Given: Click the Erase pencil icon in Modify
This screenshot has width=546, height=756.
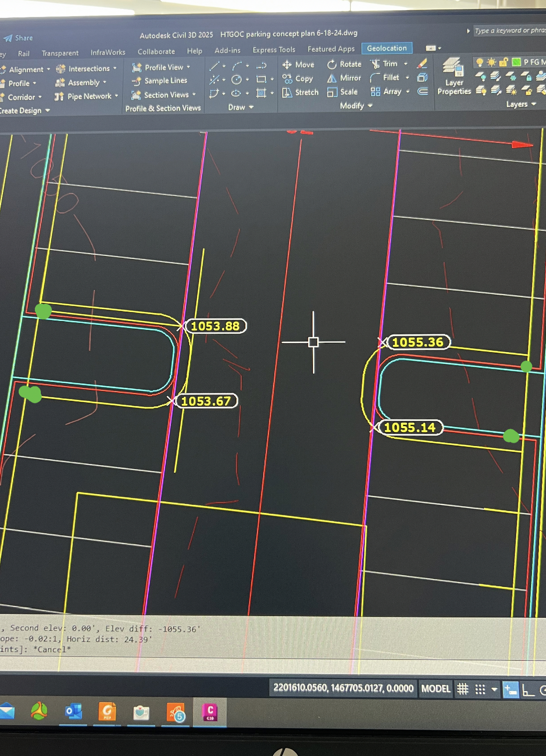Looking at the screenshot, I should [422, 63].
